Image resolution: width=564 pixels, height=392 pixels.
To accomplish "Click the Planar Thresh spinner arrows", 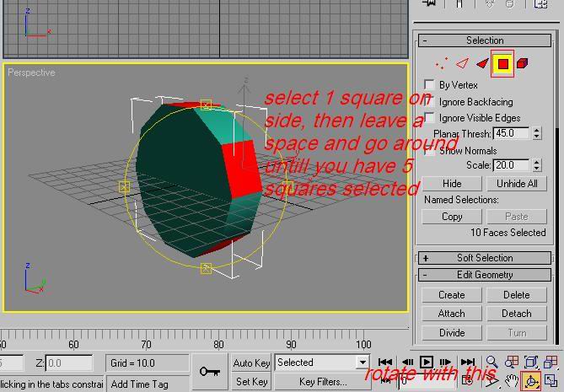I will 536,133.
